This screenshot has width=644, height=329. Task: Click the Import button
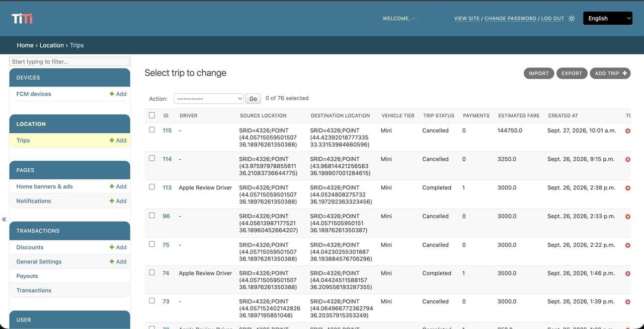(x=539, y=74)
